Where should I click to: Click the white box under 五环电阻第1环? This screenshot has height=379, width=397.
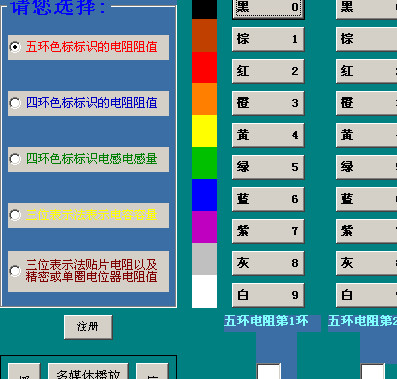(269, 371)
